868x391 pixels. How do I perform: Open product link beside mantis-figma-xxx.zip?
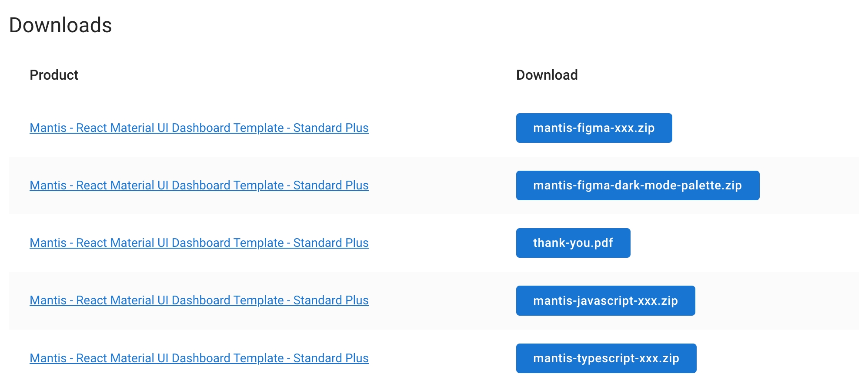pos(199,128)
